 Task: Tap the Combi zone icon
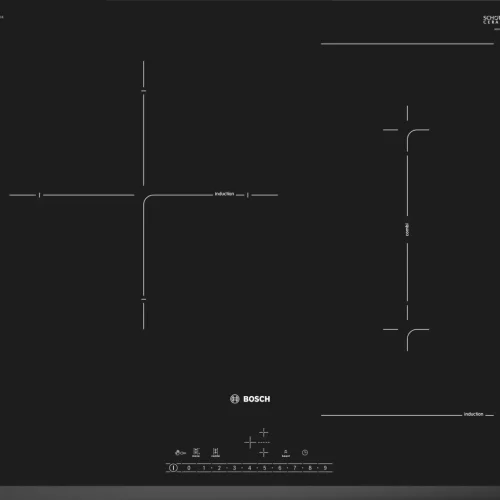pos(215,453)
